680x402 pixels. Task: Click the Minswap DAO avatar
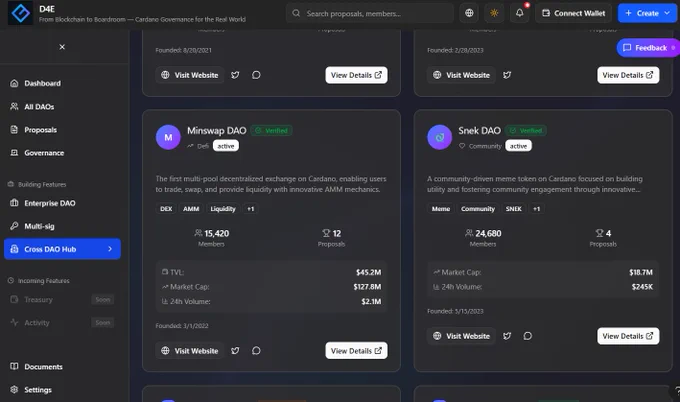[168, 137]
